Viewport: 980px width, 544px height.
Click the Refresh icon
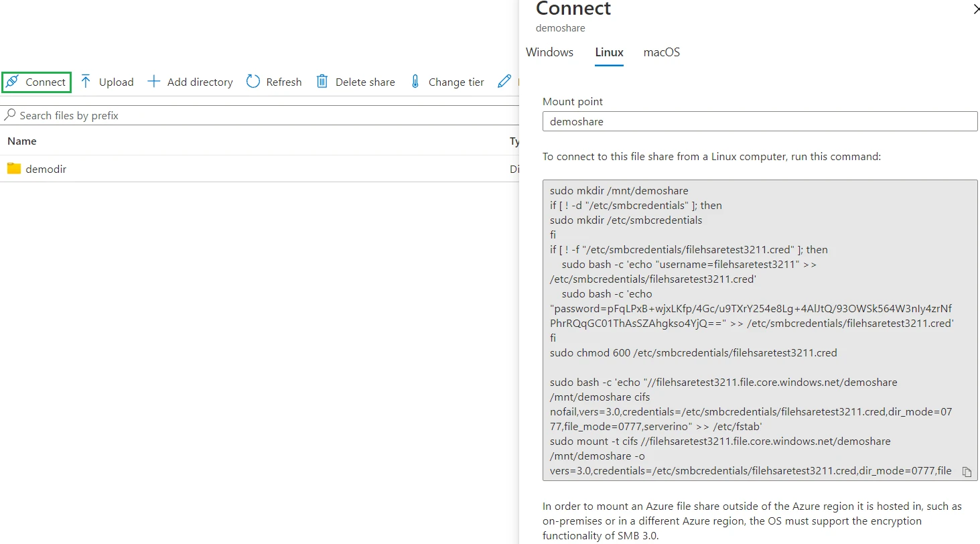pyautogui.click(x=253, y=81)
